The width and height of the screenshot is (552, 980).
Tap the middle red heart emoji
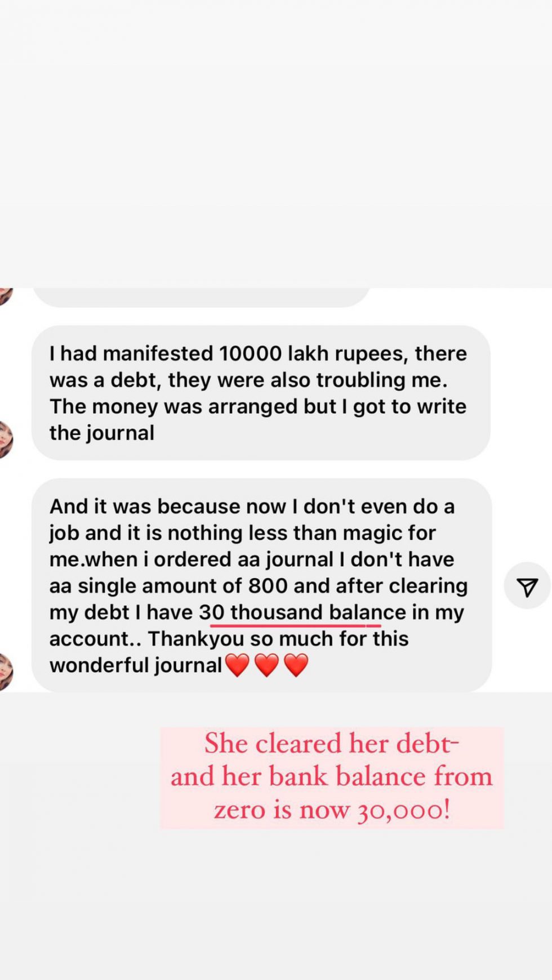(x=266, y=665)
